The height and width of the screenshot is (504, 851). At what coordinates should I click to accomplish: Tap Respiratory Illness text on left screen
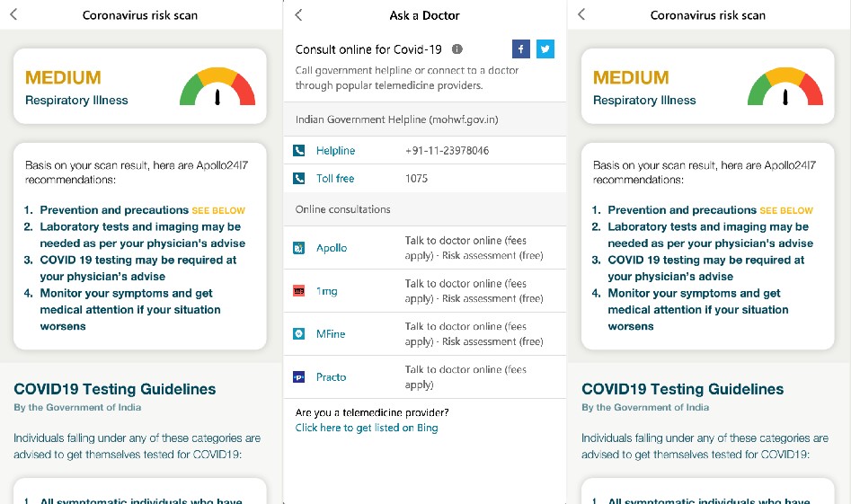point(76,100)
